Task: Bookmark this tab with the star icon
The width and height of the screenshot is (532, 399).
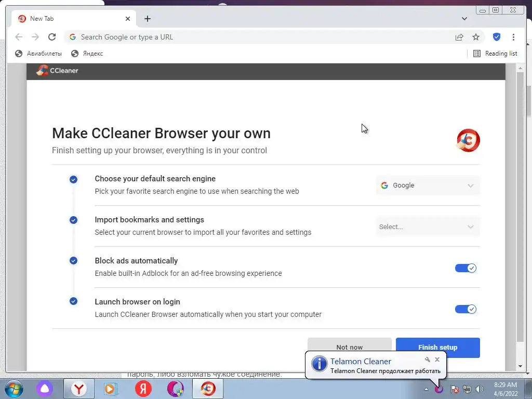Action: [476, 37]
